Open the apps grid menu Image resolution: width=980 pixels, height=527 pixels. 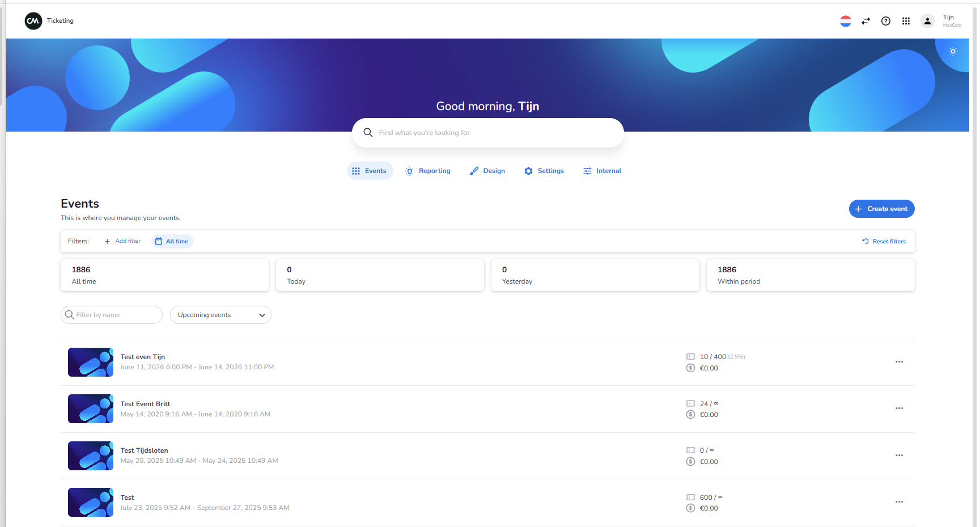tap(906, 21)
